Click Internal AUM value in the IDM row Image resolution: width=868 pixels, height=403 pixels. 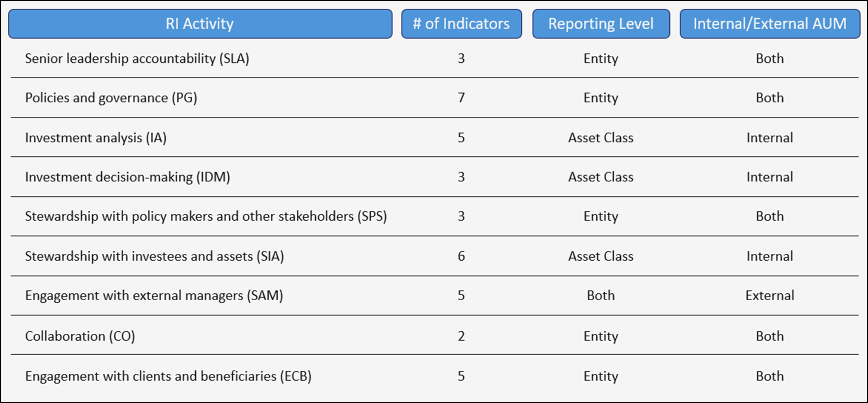point(769,177)
